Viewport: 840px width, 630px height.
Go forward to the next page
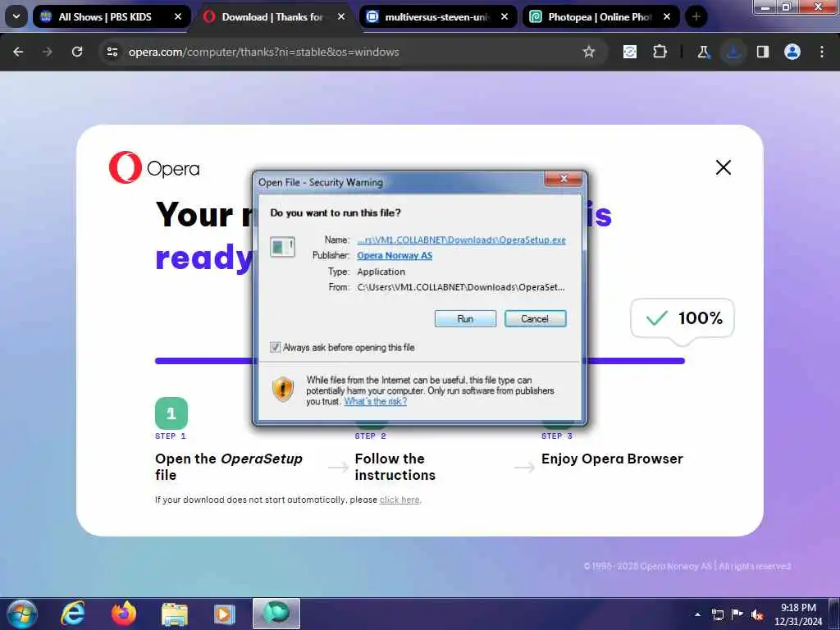click(48, 52)
